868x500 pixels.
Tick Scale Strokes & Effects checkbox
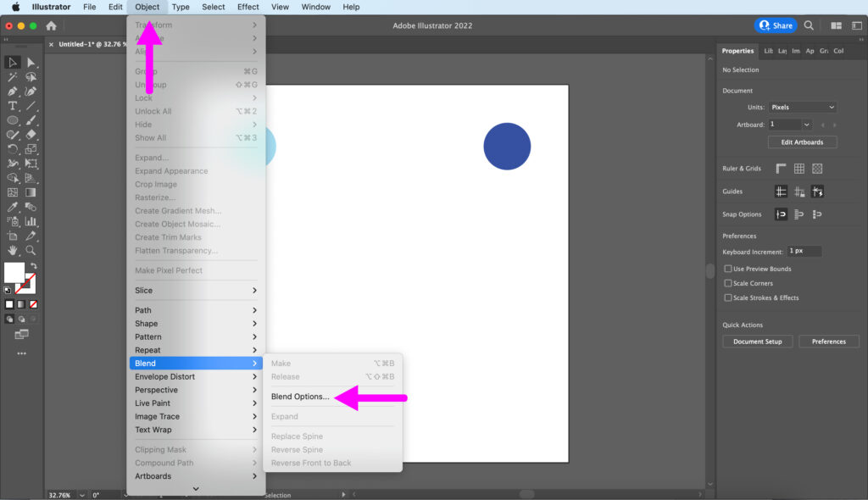[x=727, y=297]
